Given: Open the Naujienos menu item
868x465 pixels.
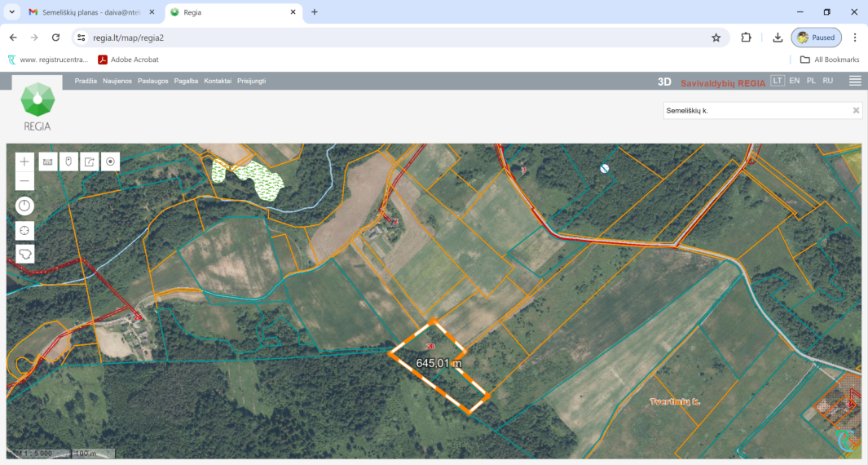Looking at the screenshot, I should point(117,81).
